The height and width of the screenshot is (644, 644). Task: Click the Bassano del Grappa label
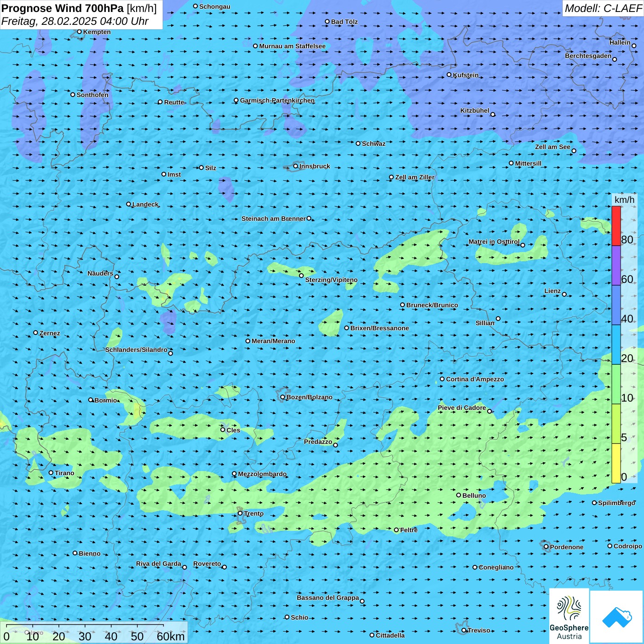point(328,598)
